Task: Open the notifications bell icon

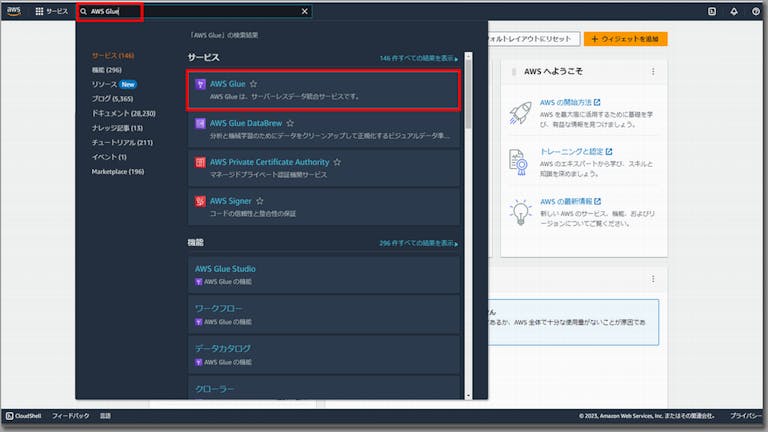Action: (734, 11)
